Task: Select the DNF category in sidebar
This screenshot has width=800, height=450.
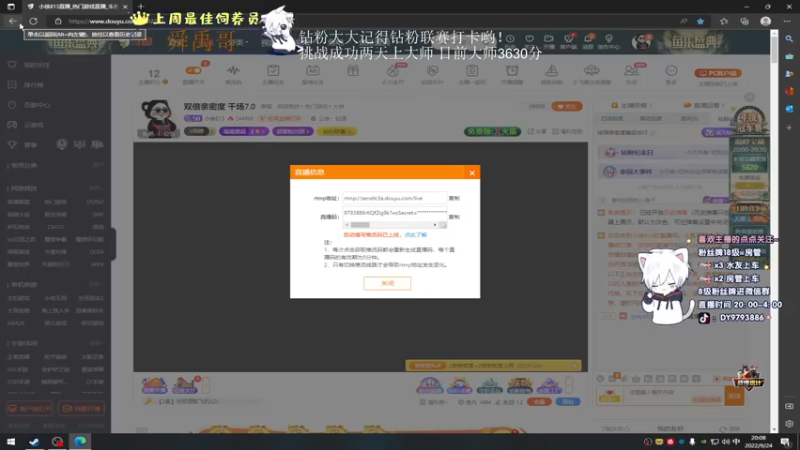Action: point(98,215)
